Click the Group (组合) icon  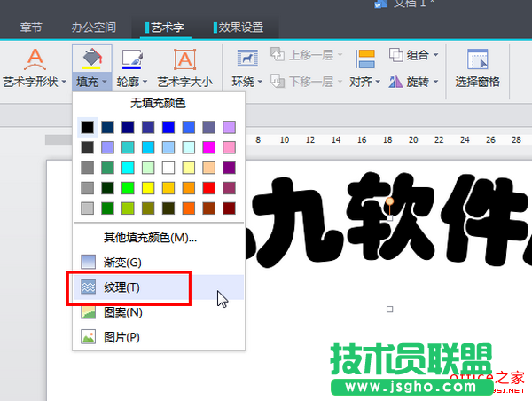pos(396,55)
